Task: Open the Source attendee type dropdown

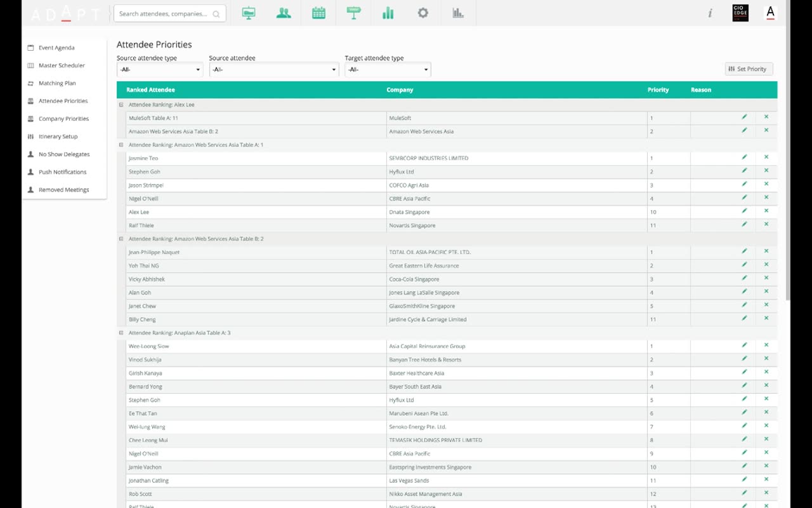Action: (160, 70)
